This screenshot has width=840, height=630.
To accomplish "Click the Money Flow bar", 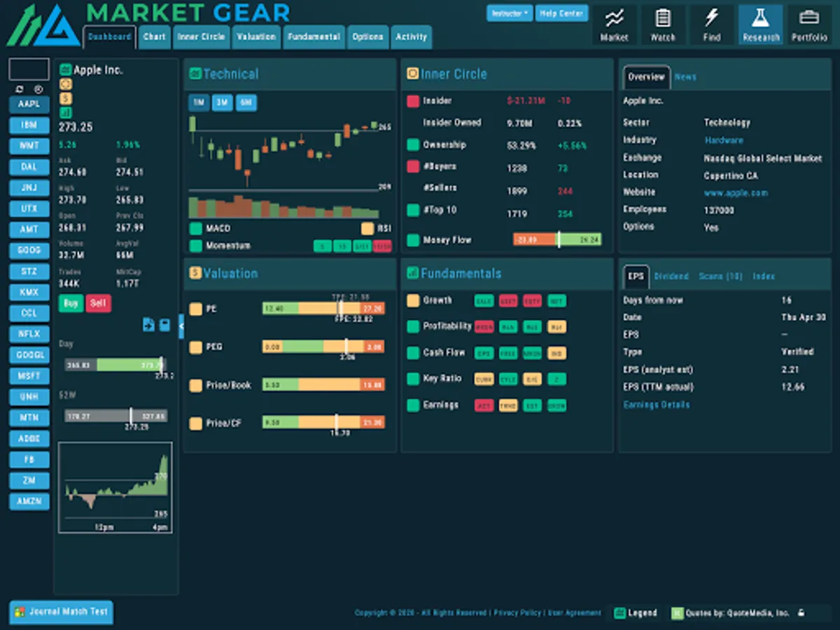I will (557, 239).
